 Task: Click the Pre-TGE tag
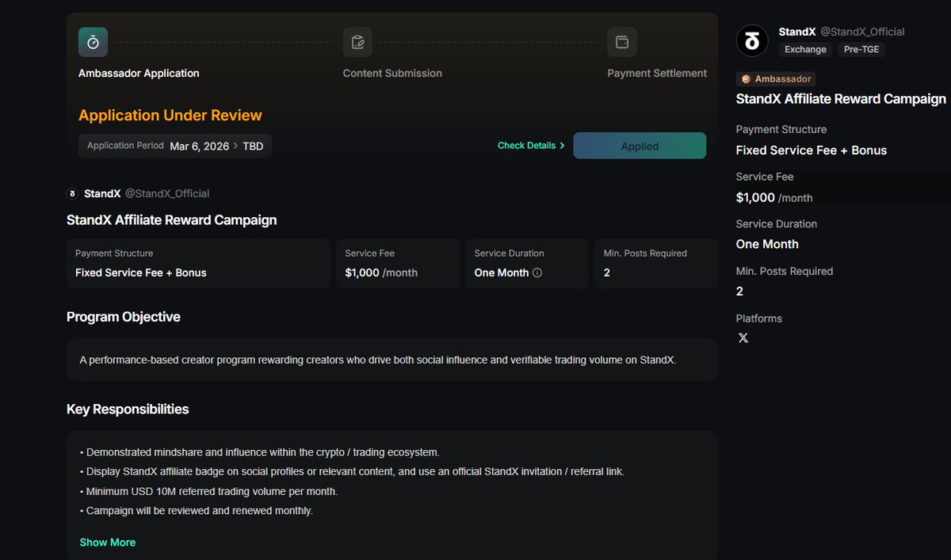(x=860, y=49)
